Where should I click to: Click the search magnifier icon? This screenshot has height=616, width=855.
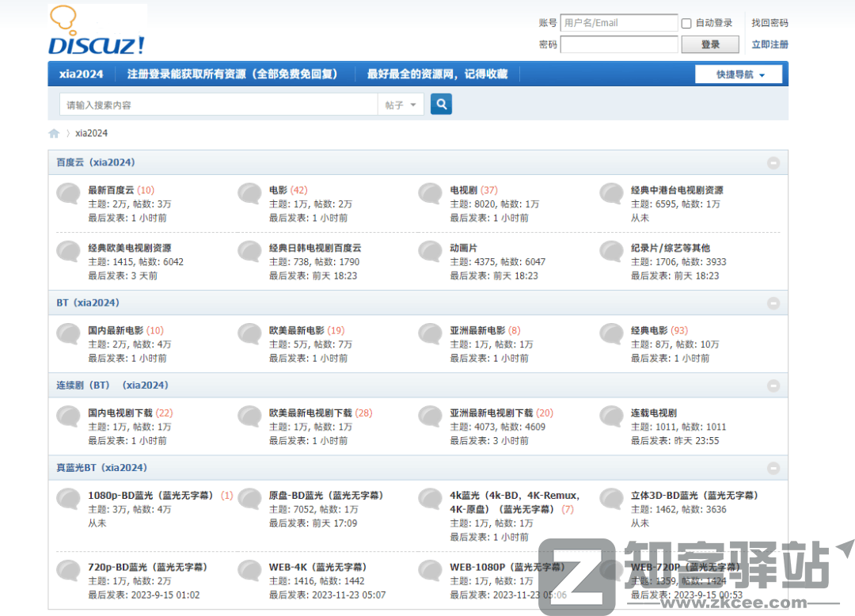(441, 104)
